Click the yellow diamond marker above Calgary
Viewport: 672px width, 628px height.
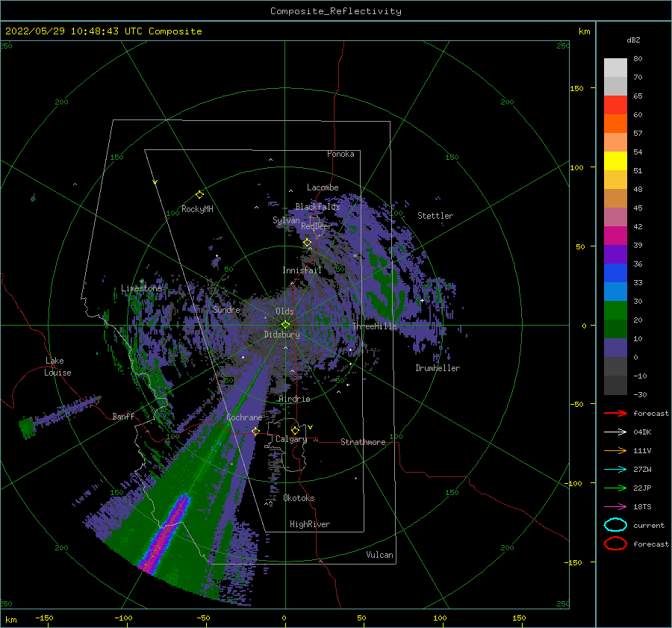tap(295, 430)
